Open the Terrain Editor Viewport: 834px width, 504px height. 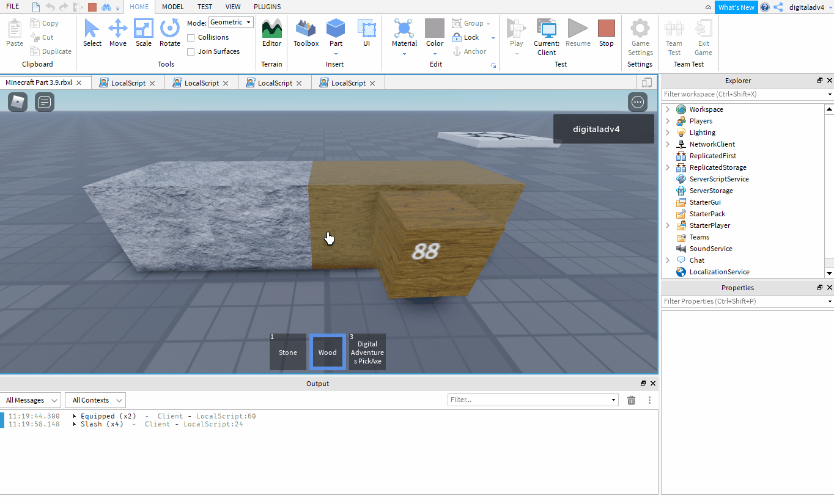point(271,33)
